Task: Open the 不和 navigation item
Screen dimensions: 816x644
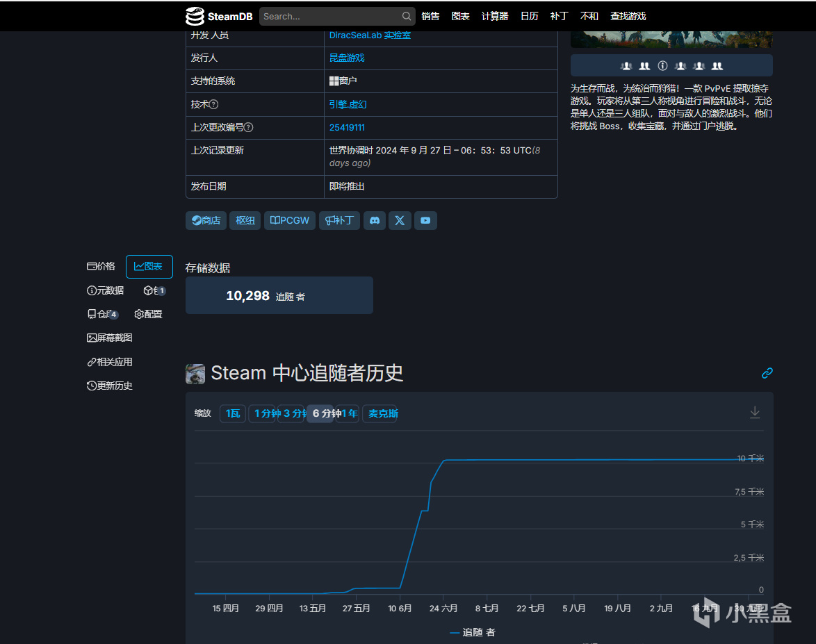Action: click(x=589, y=16)
